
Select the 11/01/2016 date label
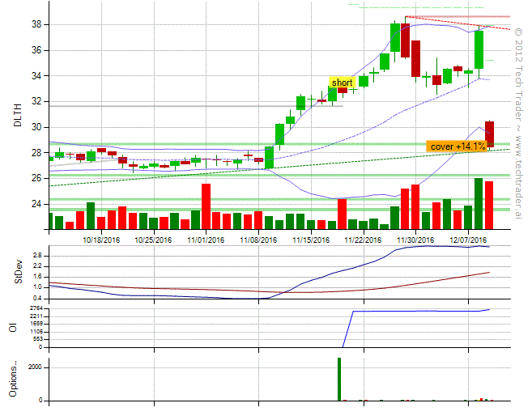point(206,240)
